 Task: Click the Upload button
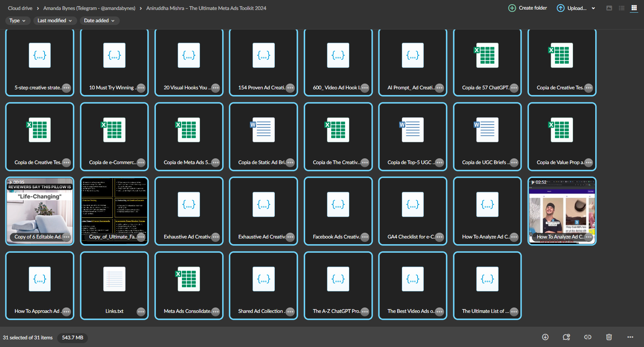click(572, 8)
